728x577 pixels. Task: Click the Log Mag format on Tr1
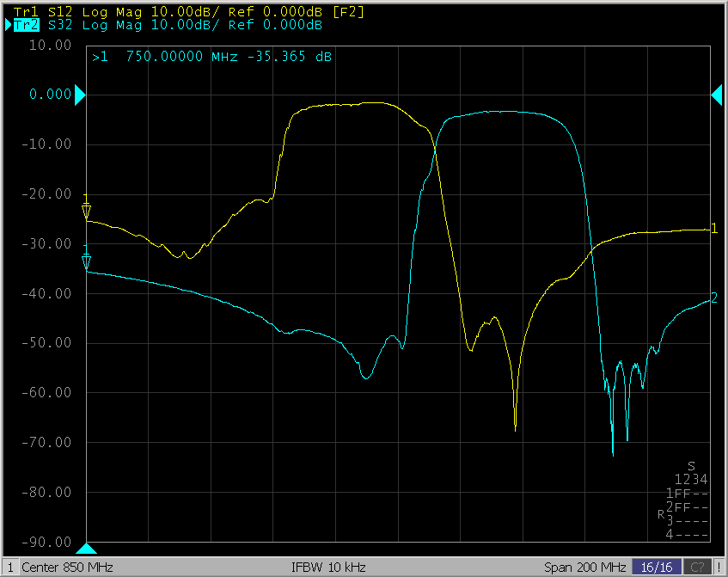[107, 11]
